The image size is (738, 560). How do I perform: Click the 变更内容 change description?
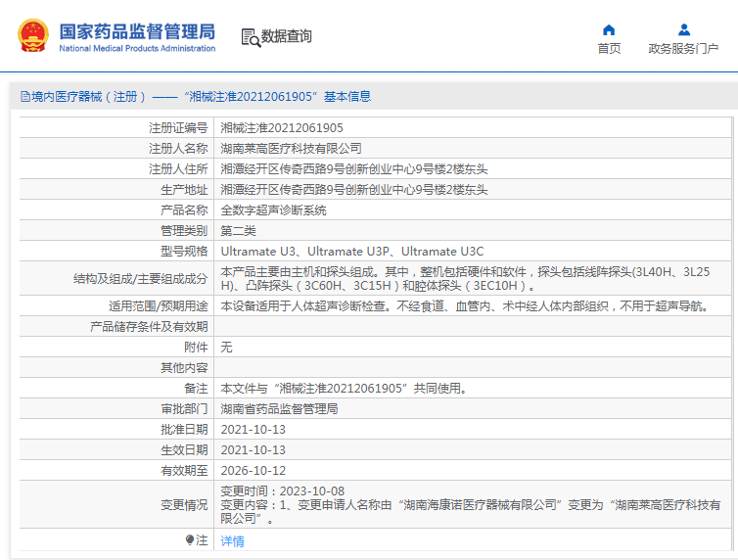(x=471, y=511)
